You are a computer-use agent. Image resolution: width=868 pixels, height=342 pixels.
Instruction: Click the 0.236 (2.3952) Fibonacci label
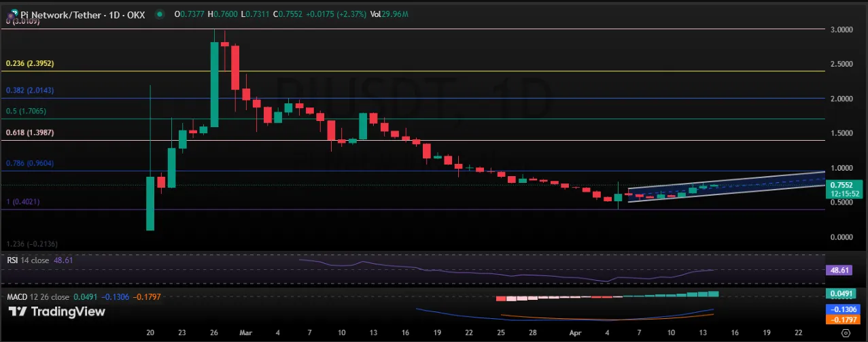pyautogui.click(x=30, y=63)
